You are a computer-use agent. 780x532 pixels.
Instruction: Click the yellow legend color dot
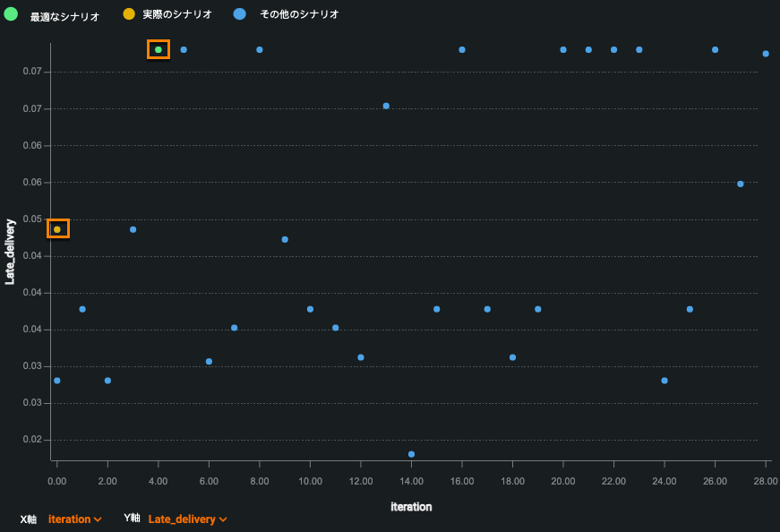[x=129, y=14]
